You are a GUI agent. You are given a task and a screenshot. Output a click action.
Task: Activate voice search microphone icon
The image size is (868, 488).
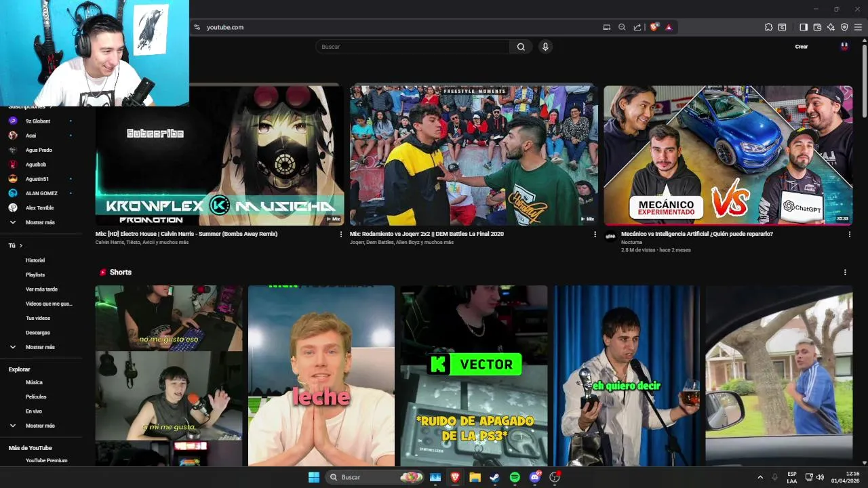(545, 47)
